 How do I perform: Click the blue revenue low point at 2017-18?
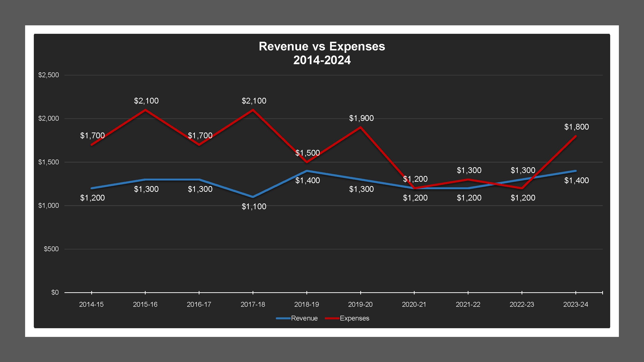point(253,197)
